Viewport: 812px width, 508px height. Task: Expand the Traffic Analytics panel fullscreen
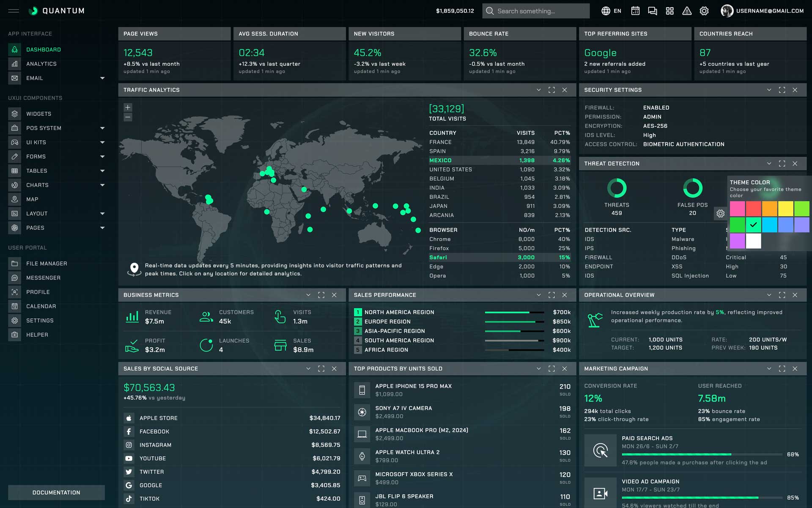click(551, 90)
